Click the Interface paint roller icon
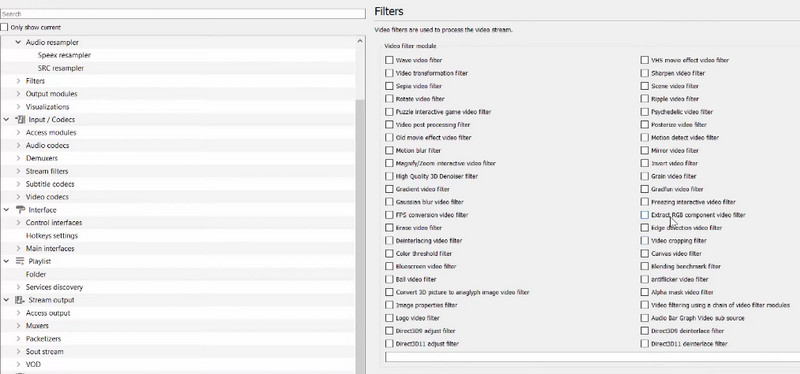The image size is (800, 374). (x=20, y=210)
